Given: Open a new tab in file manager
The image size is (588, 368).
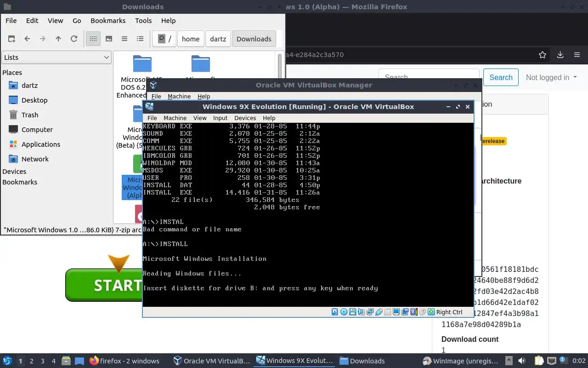Looking at the screenshot, I should click(11, 39).
